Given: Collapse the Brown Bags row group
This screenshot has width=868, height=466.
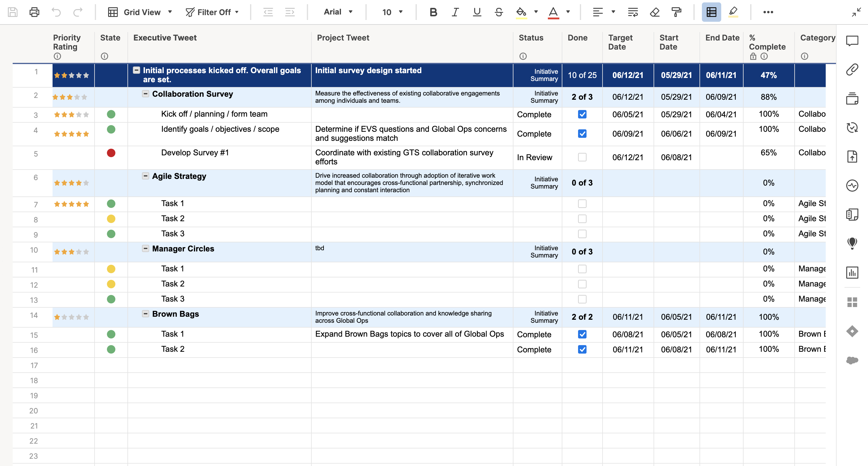Looking at the screenshot, I should (145, 314).
